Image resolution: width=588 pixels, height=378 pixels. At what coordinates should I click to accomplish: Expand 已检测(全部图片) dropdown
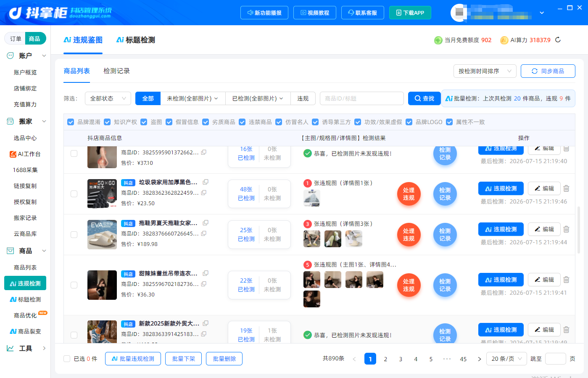pyautogui.click(x=258, y=98)
